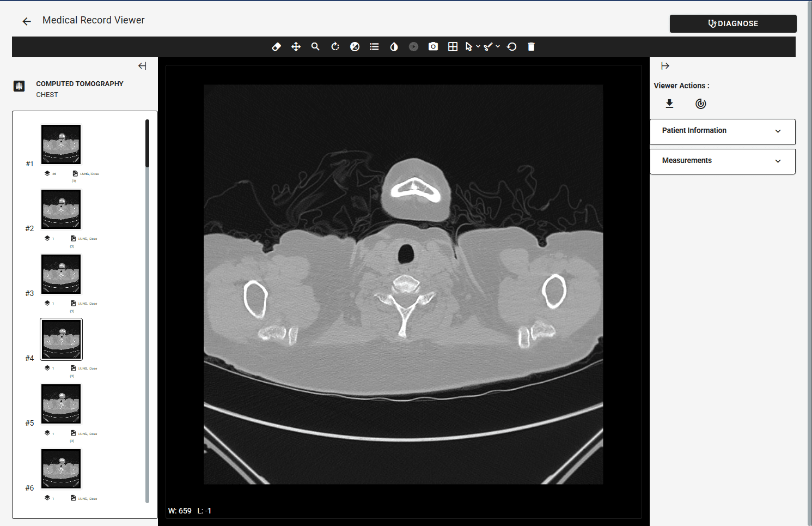
Task: Select the window level contrast tool
Action: [394, 47]
